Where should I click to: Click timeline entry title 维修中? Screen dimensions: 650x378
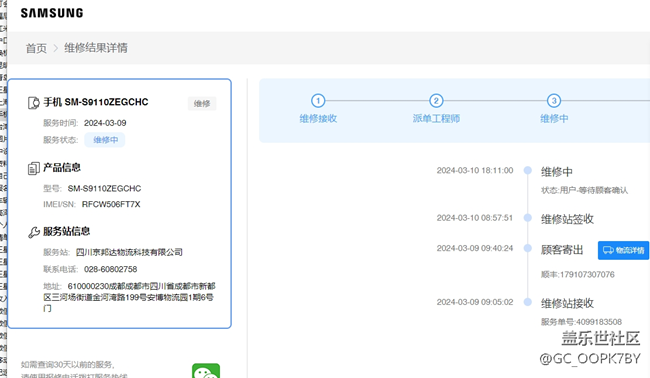[557, 172]
